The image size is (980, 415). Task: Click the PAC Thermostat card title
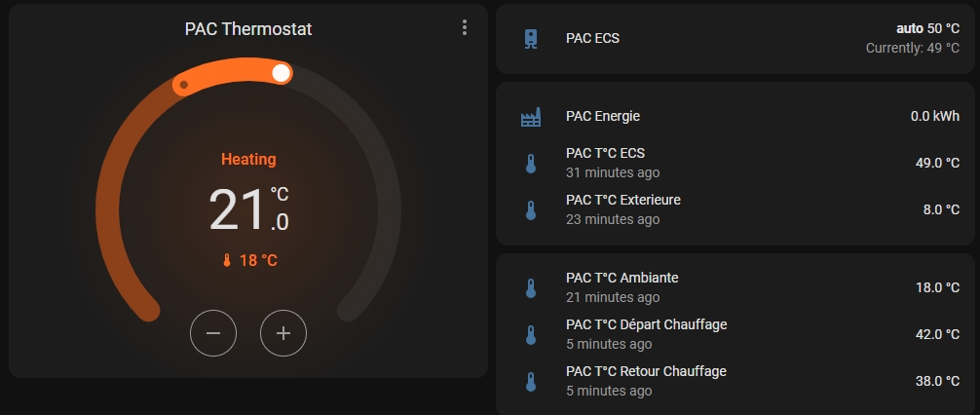click(248, 29)
